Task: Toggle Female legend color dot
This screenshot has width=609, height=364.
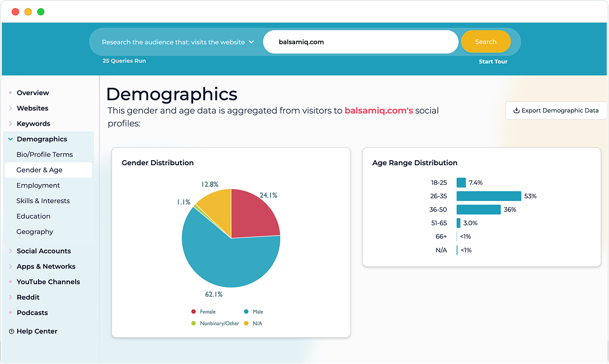Action: (193, 311)
